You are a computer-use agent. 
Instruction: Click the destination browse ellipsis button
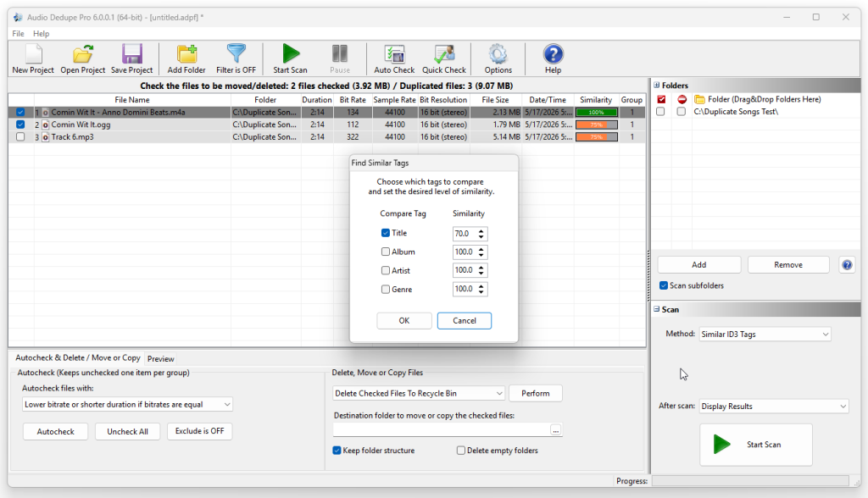point(556,430)
